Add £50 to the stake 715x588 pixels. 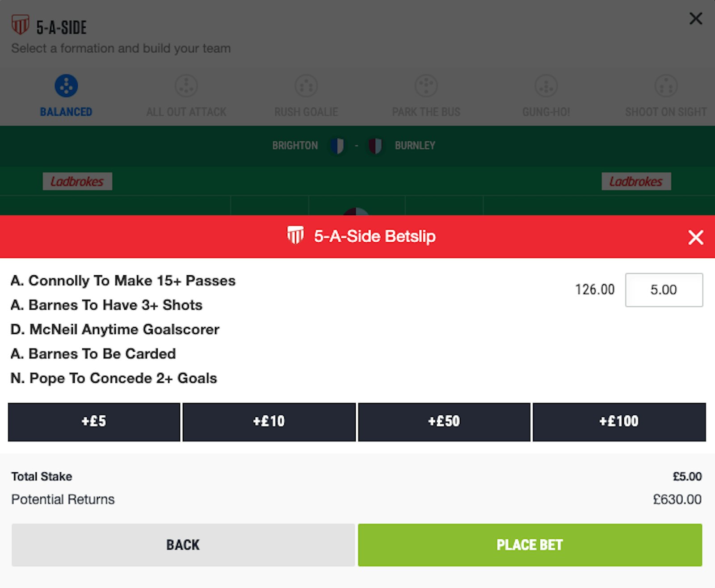click(444, 422)
